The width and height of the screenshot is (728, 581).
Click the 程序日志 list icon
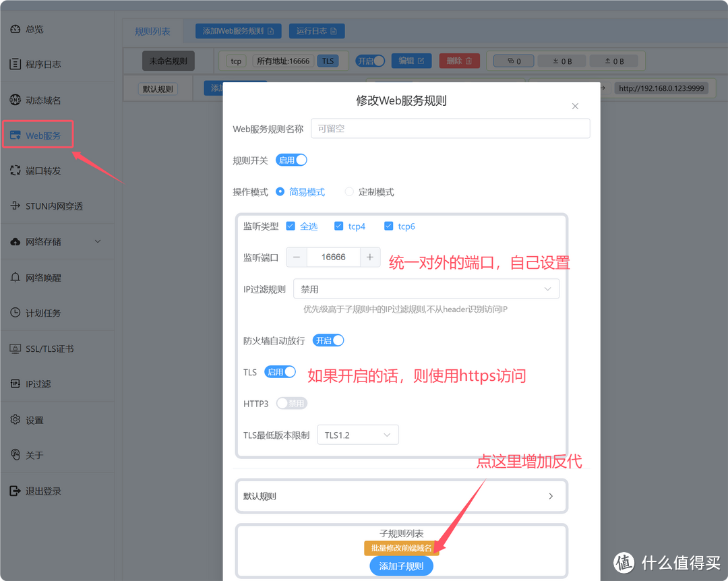pyautogui.click(x=16, y=64)
